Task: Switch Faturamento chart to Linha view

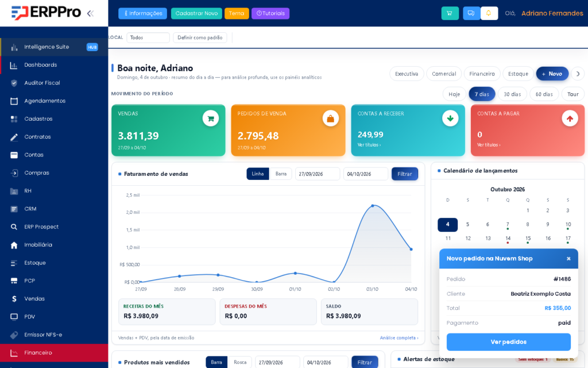Action: click(x=258, y=174)
